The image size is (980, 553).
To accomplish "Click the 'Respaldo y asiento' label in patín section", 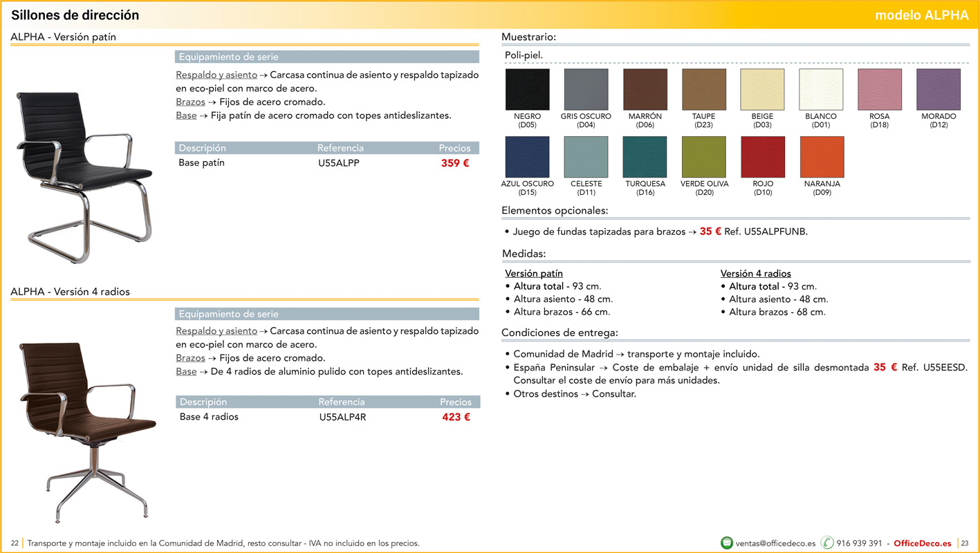I will 216,75.
